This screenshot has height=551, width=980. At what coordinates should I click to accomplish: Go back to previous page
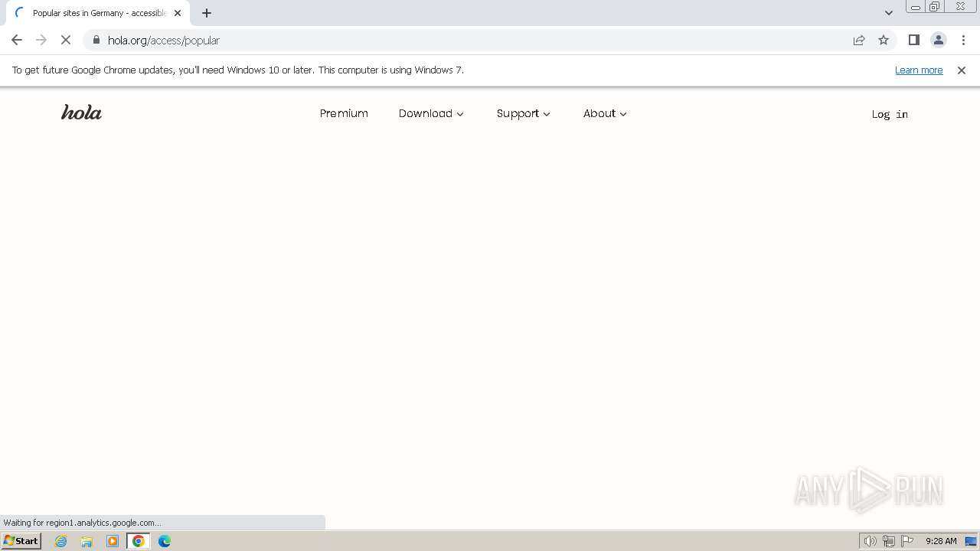tap(17, 40)
